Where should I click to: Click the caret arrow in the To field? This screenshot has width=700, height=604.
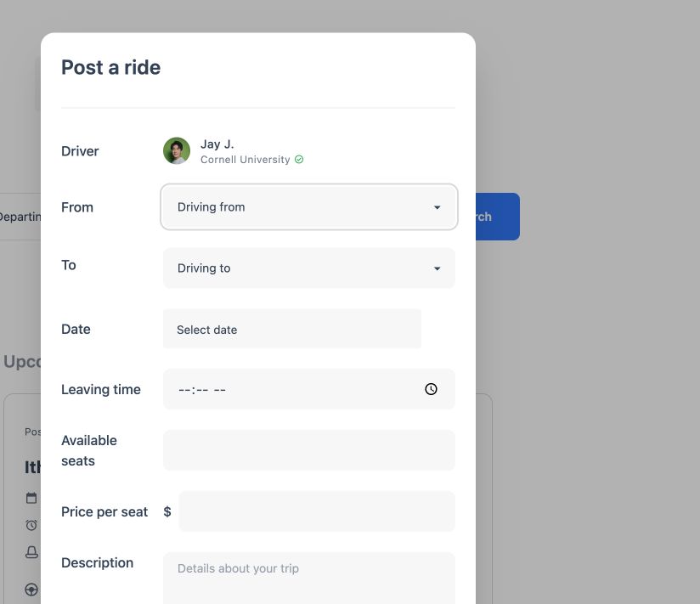(437, 268)
